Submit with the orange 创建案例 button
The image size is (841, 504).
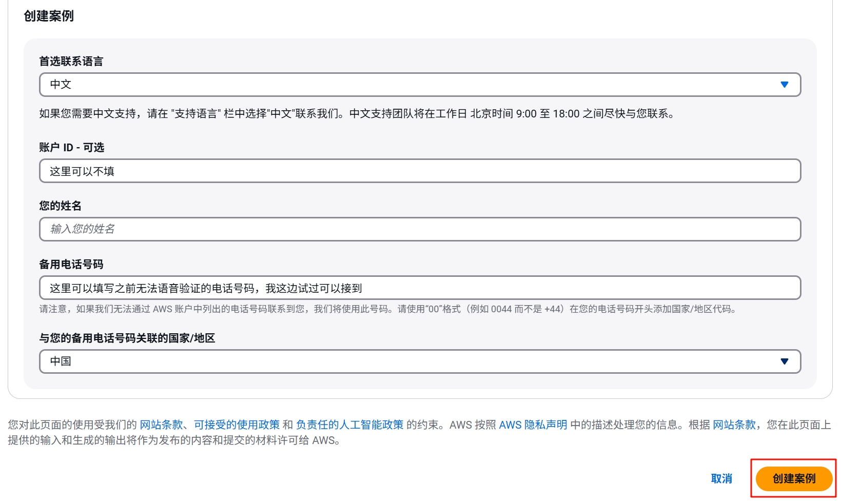(793, 479)
